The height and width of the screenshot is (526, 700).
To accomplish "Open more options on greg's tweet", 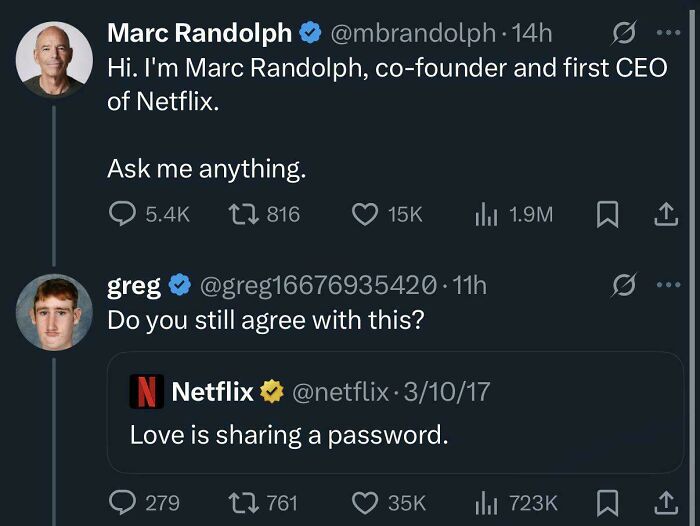I will (x=666, y=286).
